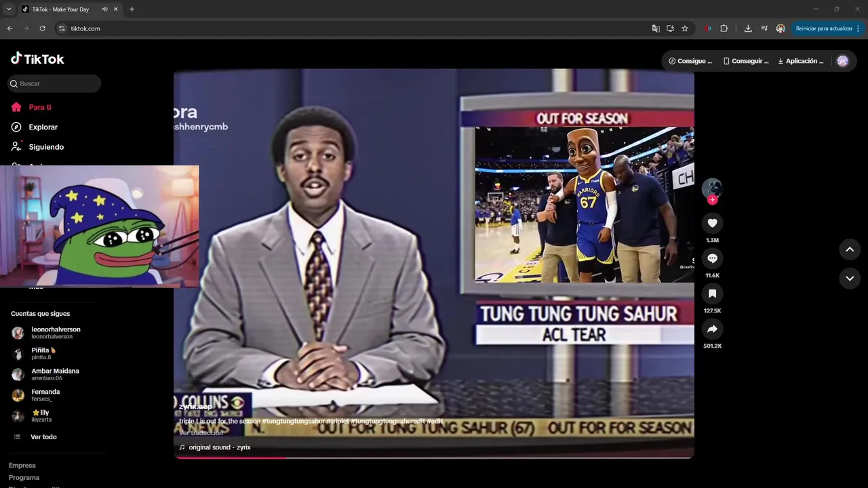Open Ambar Maidana's account
The width and height of the screenshot is (868, 488).
(56, 374)
